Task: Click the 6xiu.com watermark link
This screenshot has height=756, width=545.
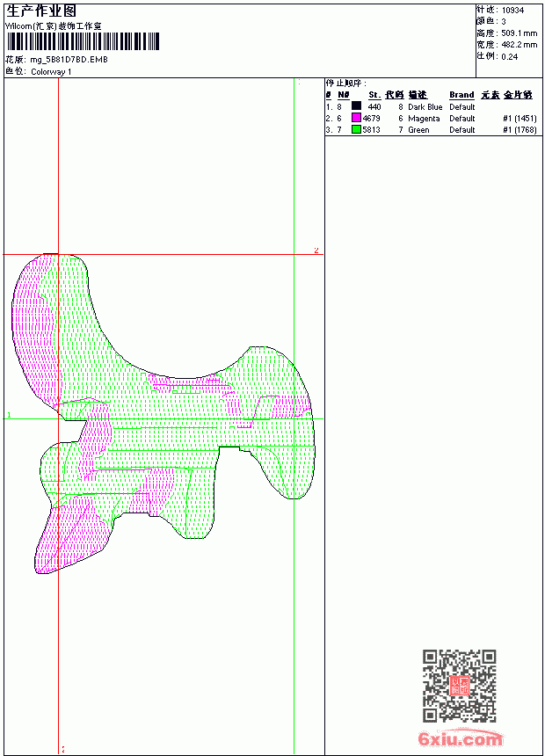Action: pyautogui.click(x=461, y=738)
